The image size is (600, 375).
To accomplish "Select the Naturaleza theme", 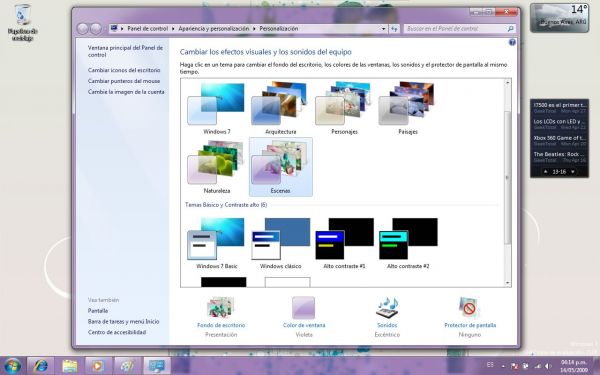I will pos(217,167).
